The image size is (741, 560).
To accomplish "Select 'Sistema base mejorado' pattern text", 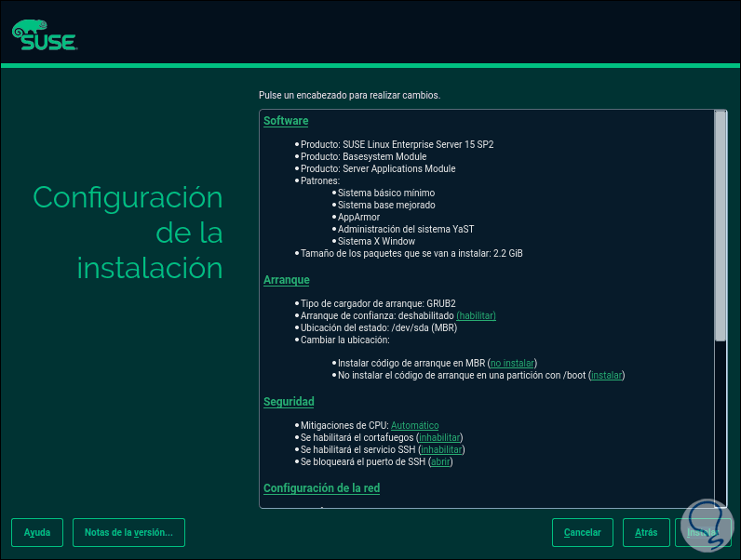I will tap(386, 206).
